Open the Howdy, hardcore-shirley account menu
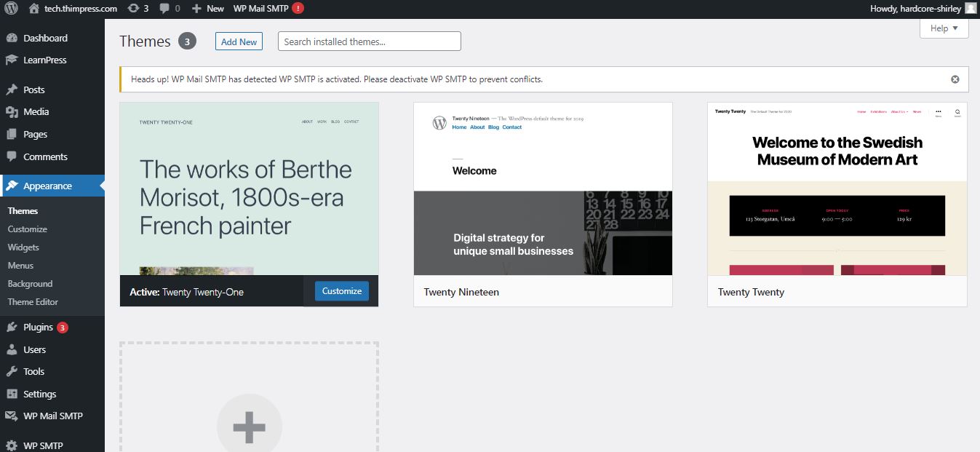Viewport: 980px width, 452px height. (x=923, y=9)
